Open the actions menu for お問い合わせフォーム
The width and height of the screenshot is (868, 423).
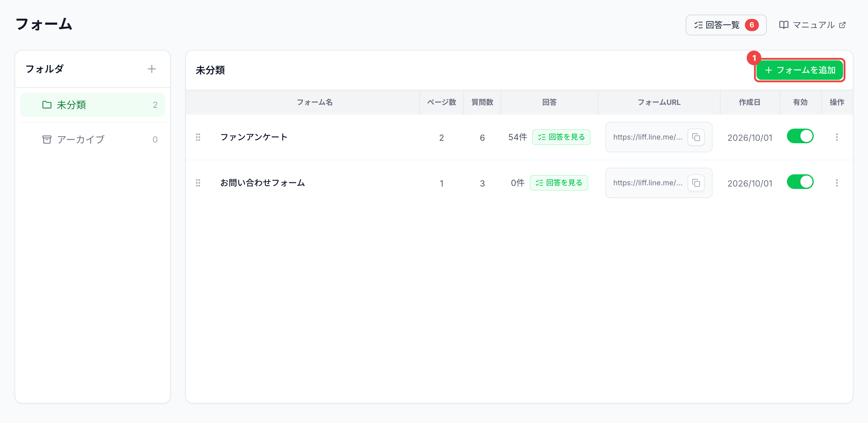[x=837, y=183]
